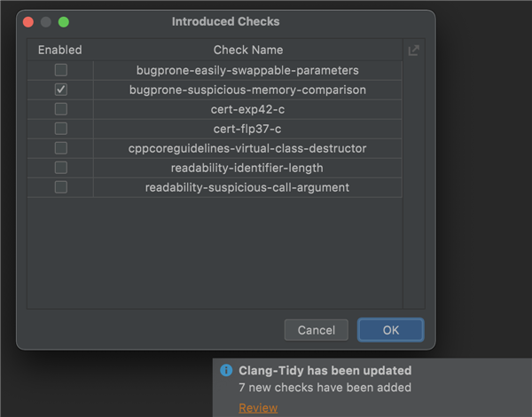Viewport: 532px width, 417px height.
Task: Click the red close window button
Action: [28, 21]
